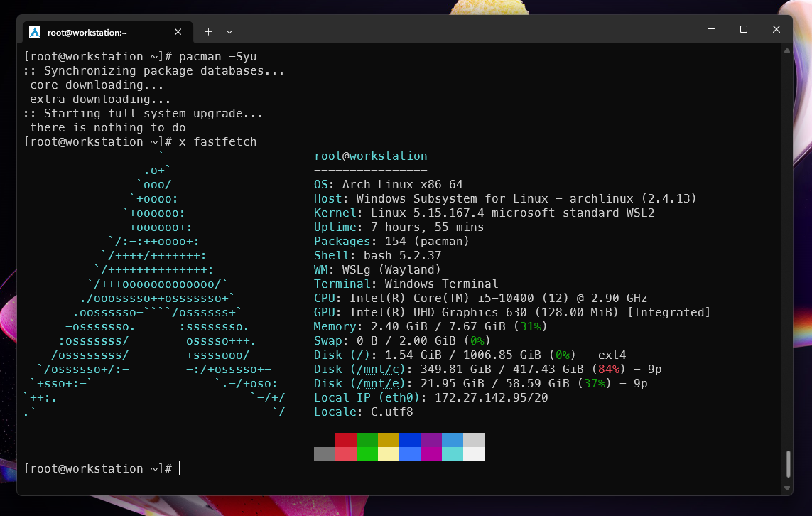Close the root@workstation tab
812x516 pixels.
click(178, 32)
